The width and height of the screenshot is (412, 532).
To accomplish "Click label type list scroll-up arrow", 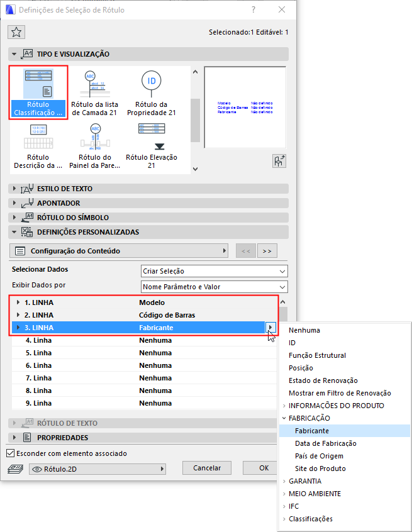I will click(x=195, y=72).
